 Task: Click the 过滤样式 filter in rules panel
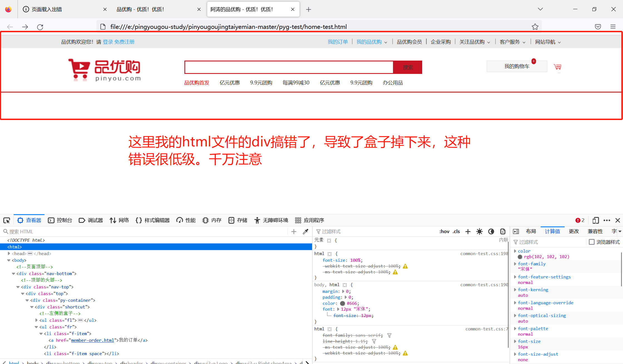[375, 231]
